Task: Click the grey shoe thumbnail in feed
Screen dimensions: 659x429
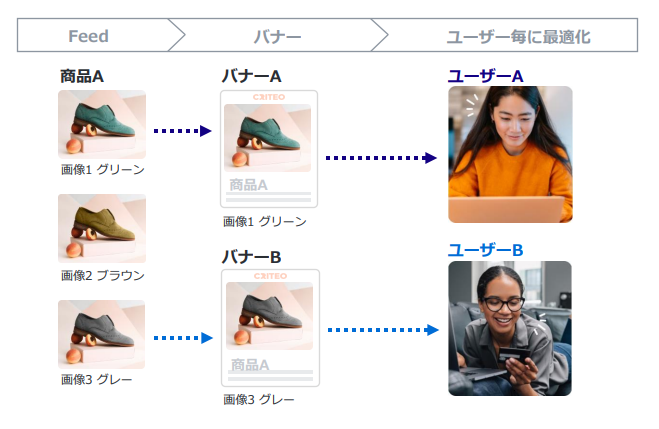Action: pos(102,334)
